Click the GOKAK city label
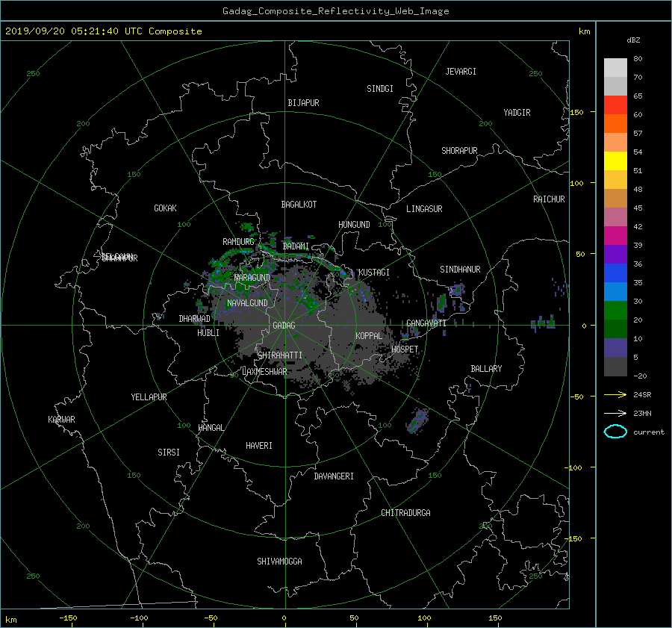The image size is (672, 628). pos(165,208)
